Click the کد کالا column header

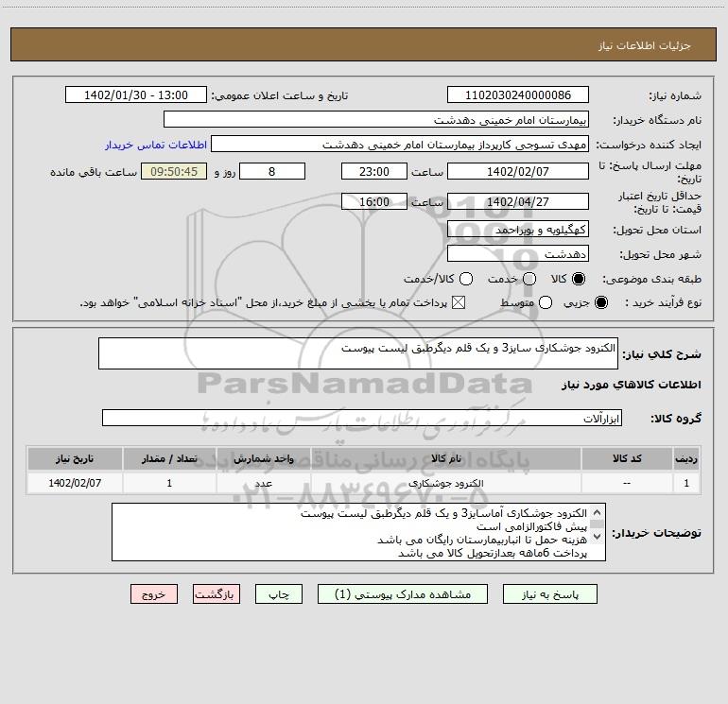627,458
